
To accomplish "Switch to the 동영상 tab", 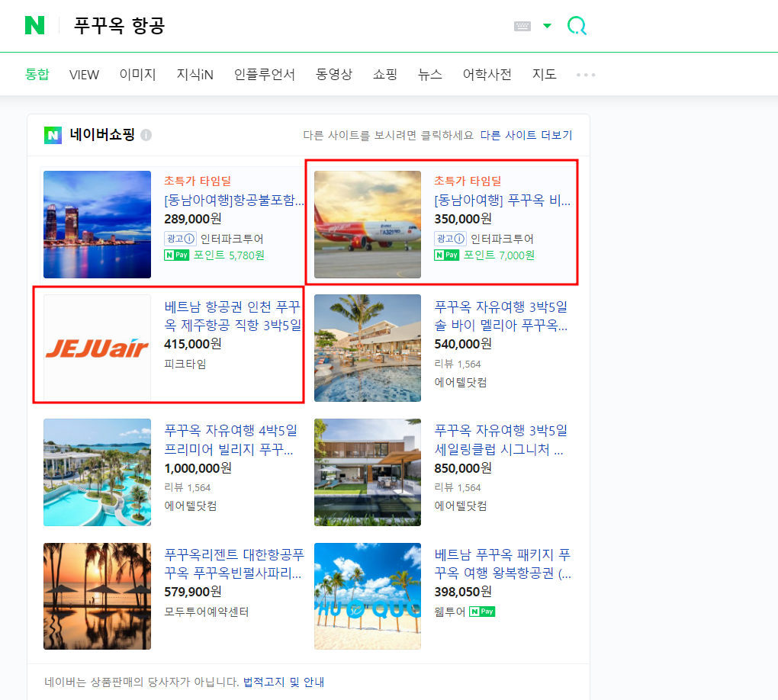I will 334,75.
